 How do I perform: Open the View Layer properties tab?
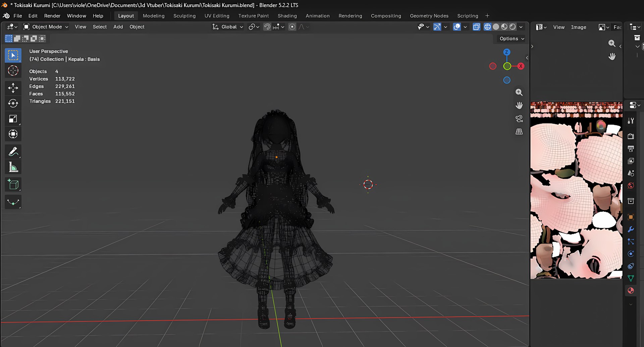631,161
